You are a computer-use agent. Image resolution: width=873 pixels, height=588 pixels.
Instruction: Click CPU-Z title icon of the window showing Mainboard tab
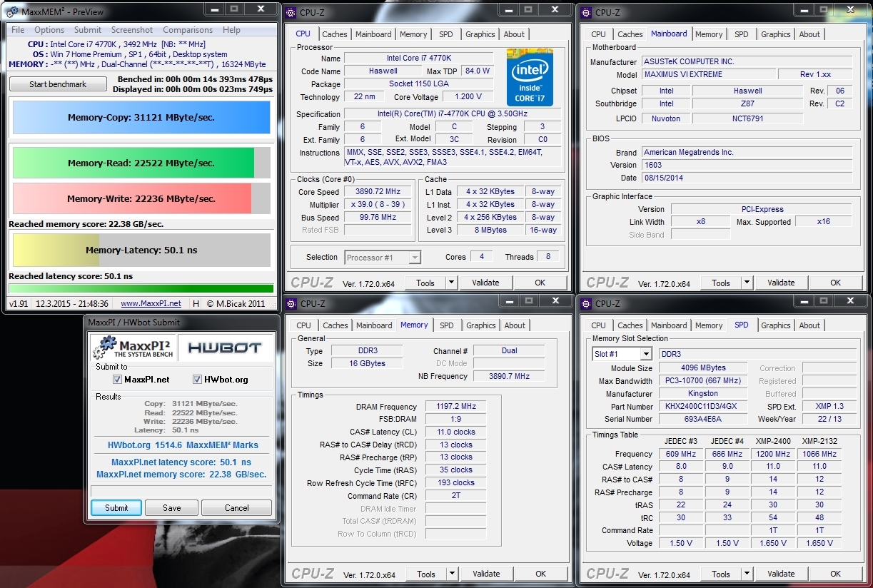point(587,11)
